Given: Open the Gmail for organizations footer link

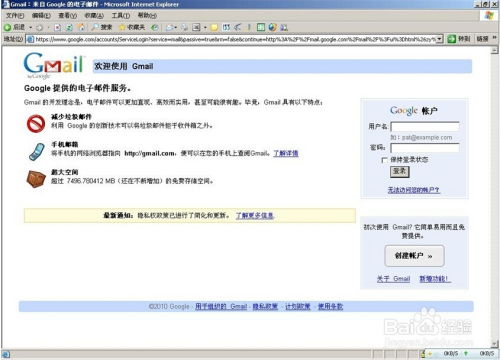Looking at the screenshot, I should (x=221, y=307).
